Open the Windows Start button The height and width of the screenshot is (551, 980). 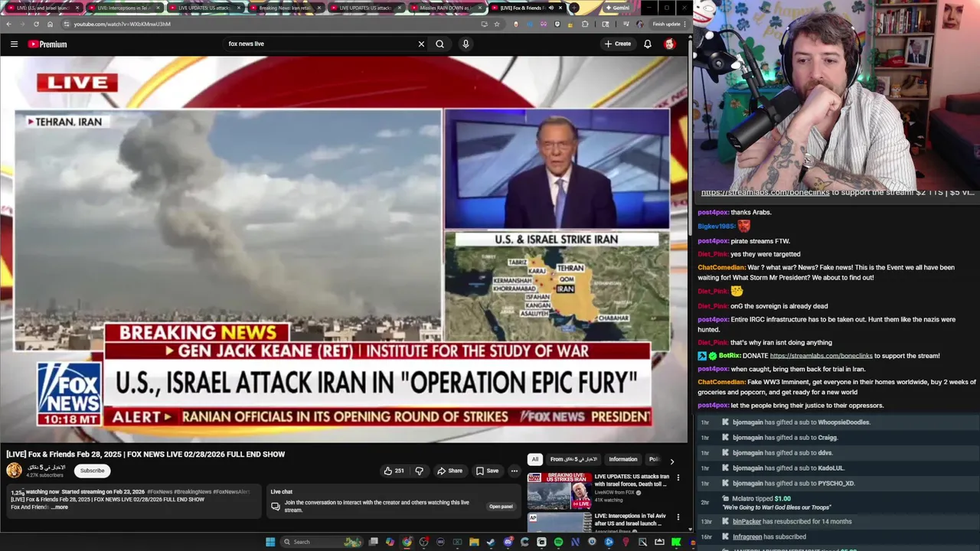270,542
